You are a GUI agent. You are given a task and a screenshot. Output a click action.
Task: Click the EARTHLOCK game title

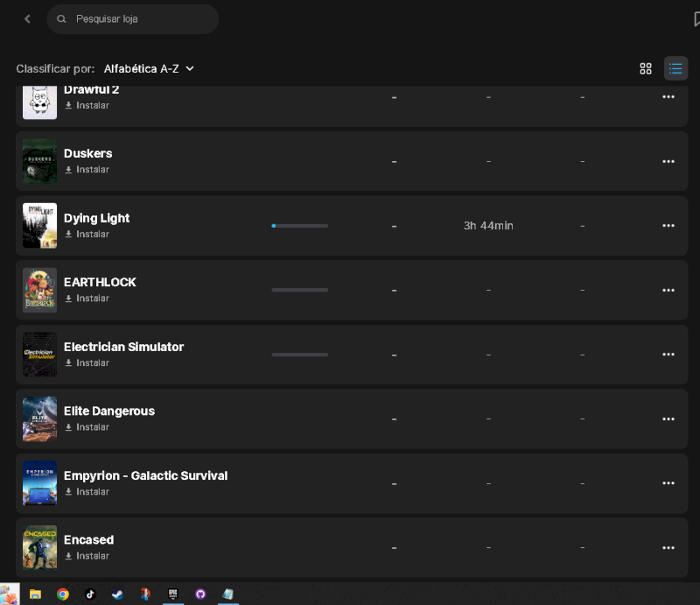click(100, 283)
